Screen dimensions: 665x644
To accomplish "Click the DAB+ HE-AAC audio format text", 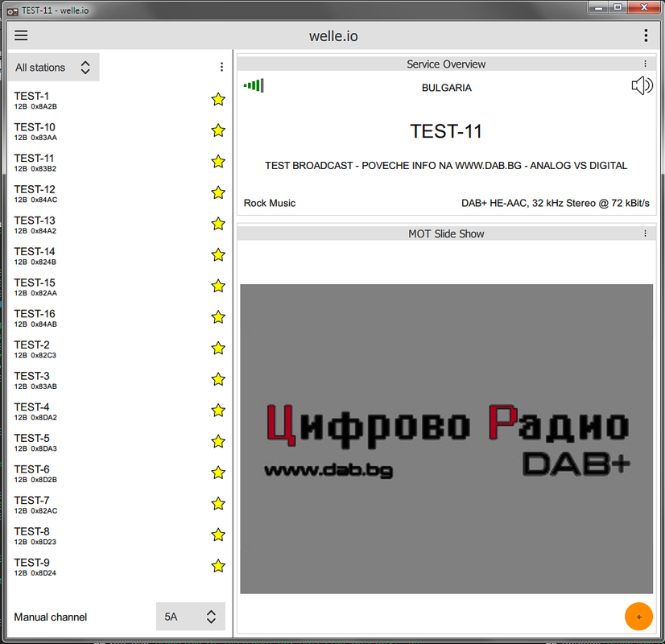I will 556,203.
